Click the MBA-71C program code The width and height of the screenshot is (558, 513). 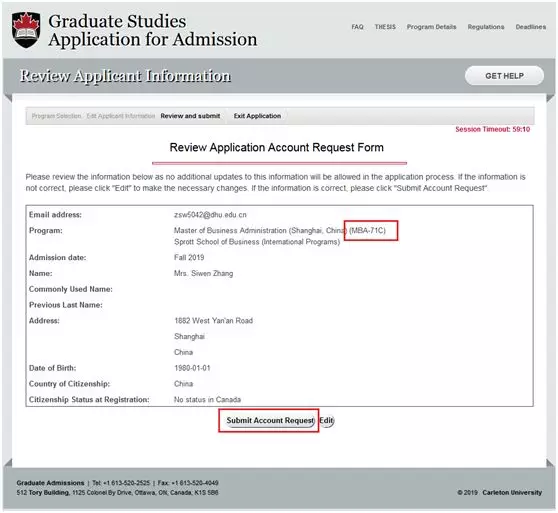(367, 231)
